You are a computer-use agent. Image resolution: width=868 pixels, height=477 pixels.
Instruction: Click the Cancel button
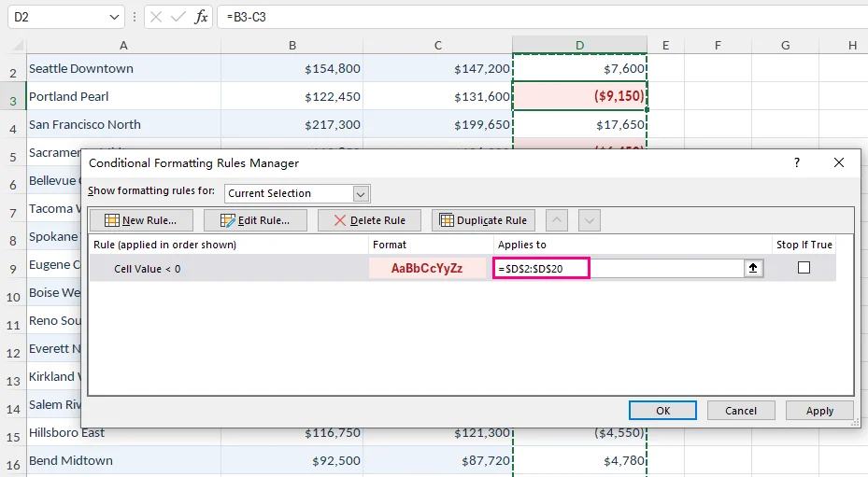(x=741, y=411)
